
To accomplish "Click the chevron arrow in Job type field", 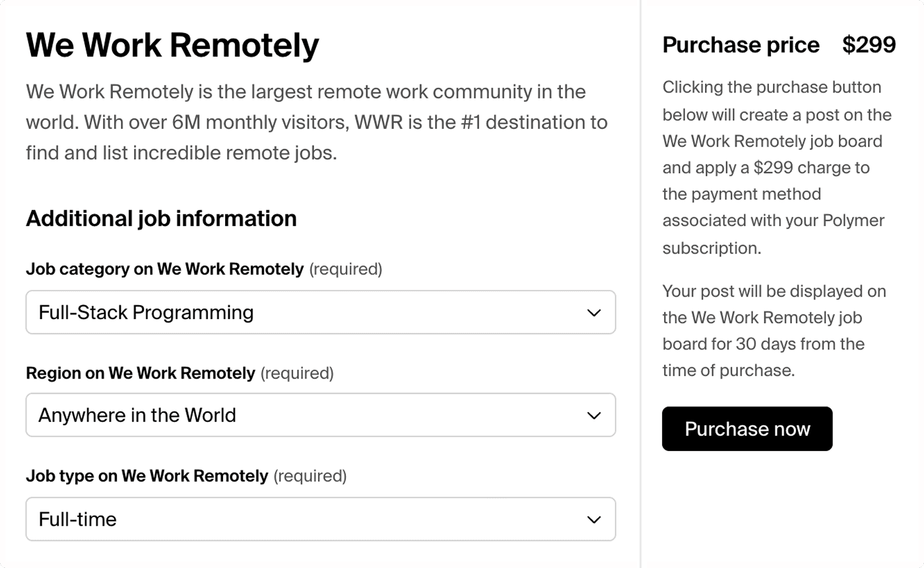I will pyautogui.click(x=594, y=519).
